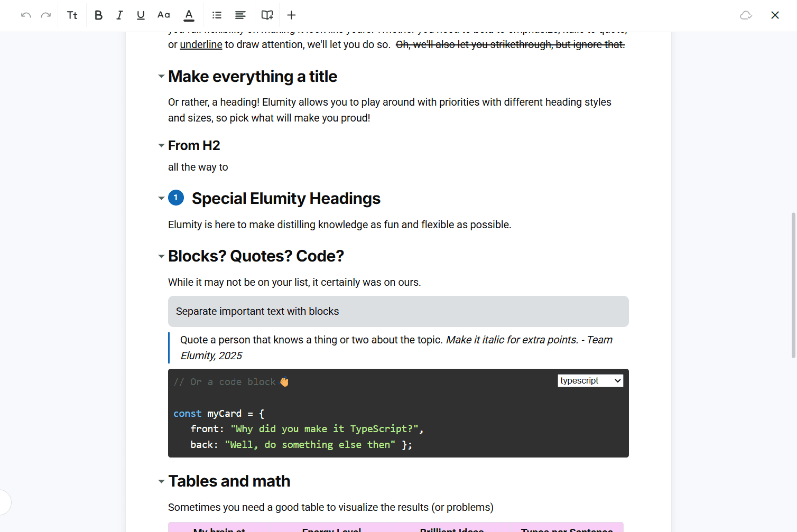Click the Redo arrow icon
The width and height of the screenshot is (797, 532).
click(x=46, y=15)
